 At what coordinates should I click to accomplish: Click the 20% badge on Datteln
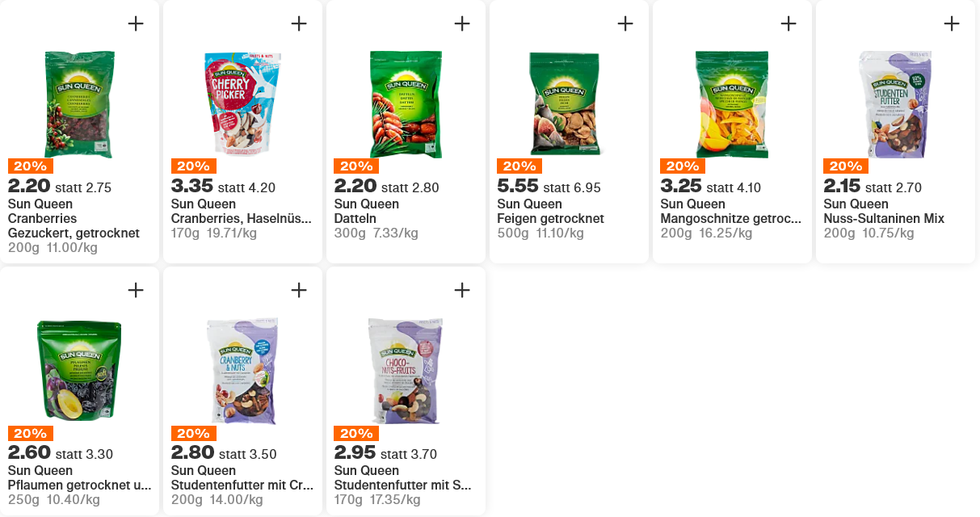356,166
